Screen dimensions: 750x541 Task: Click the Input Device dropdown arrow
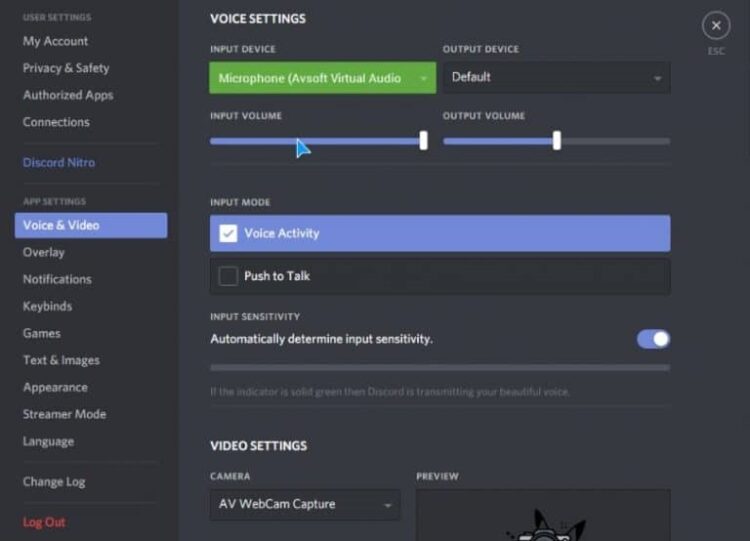click(x=423, y=78)
